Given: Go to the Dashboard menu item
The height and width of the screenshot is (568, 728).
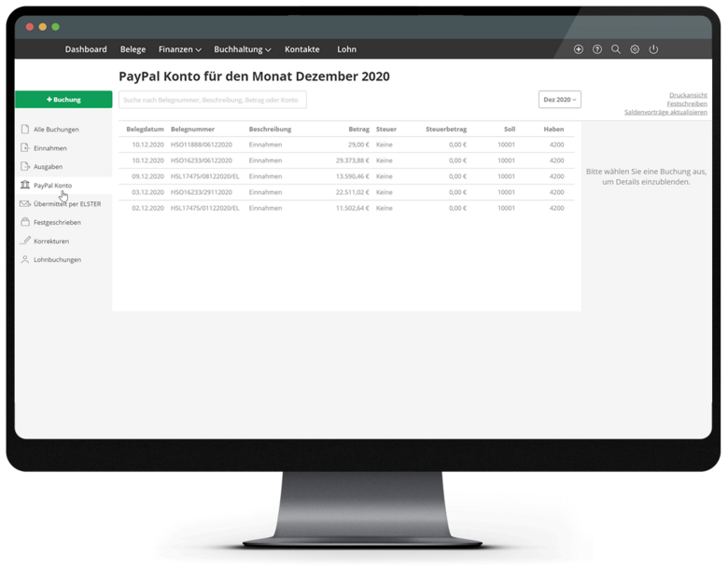Looking at the screenshot, I should 86,49.
